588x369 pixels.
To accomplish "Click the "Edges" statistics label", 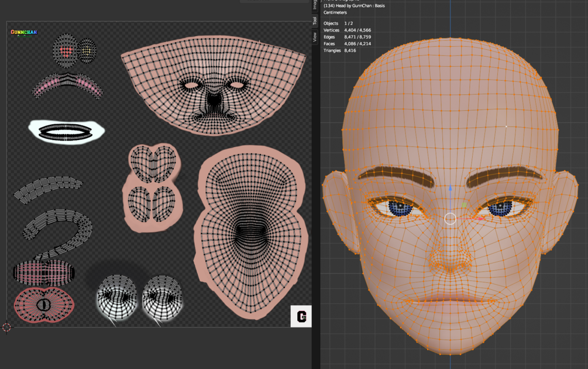I will click(x=329, y=37).
